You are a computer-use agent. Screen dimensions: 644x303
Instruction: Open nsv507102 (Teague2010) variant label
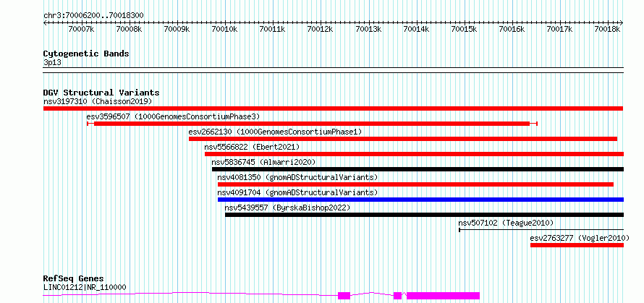click(x=506, y=223)
